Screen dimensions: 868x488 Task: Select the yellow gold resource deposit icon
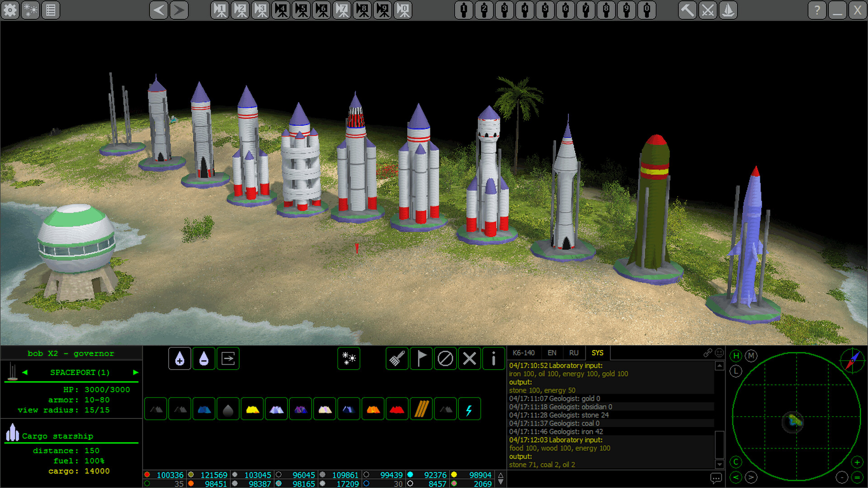click(x=252, y=408)
